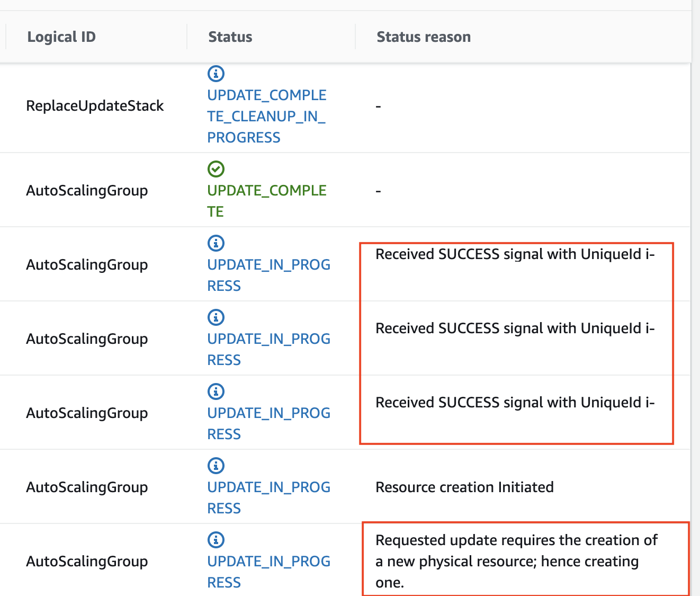
Task: Click the info icon in the fourth AutoScalingGroup row
Action: pyautogui.click(x=216, y=317)
